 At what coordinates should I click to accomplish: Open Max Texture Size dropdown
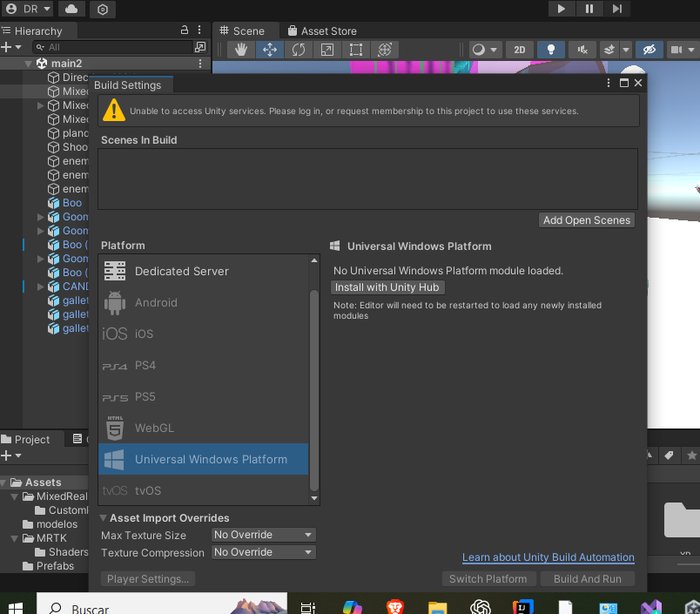coord(264,535)
